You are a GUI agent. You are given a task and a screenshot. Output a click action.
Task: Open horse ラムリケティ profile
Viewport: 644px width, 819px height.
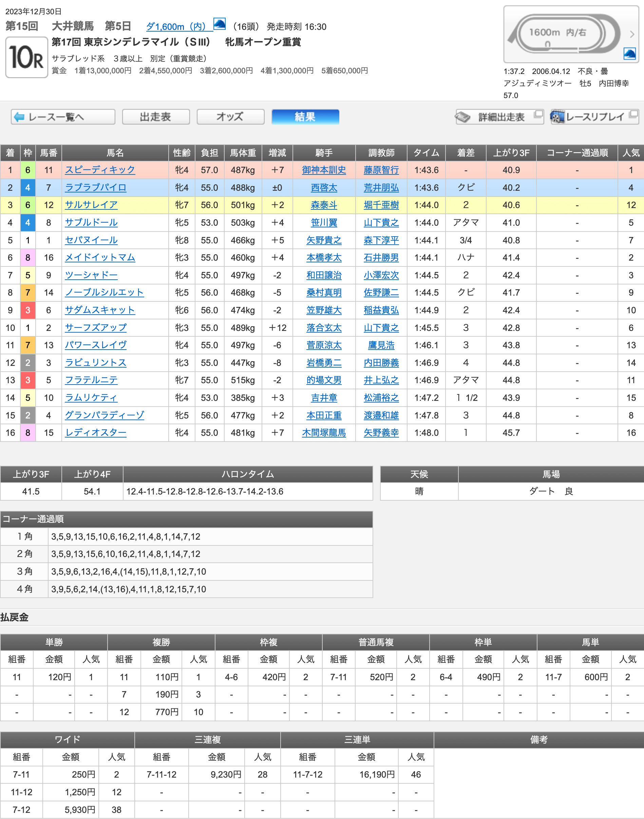point(91,398)
